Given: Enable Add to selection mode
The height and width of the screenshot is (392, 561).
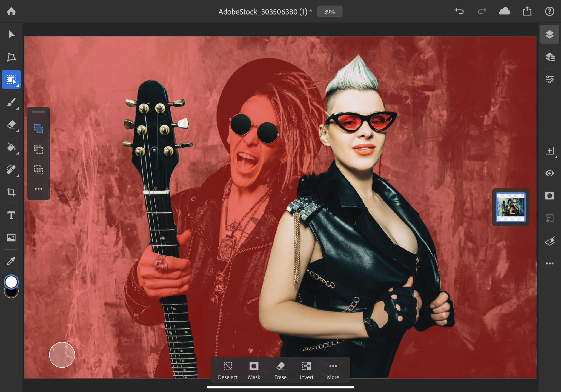Looking at the screenshot, I should pyautogui.click(x=38, y=128).
